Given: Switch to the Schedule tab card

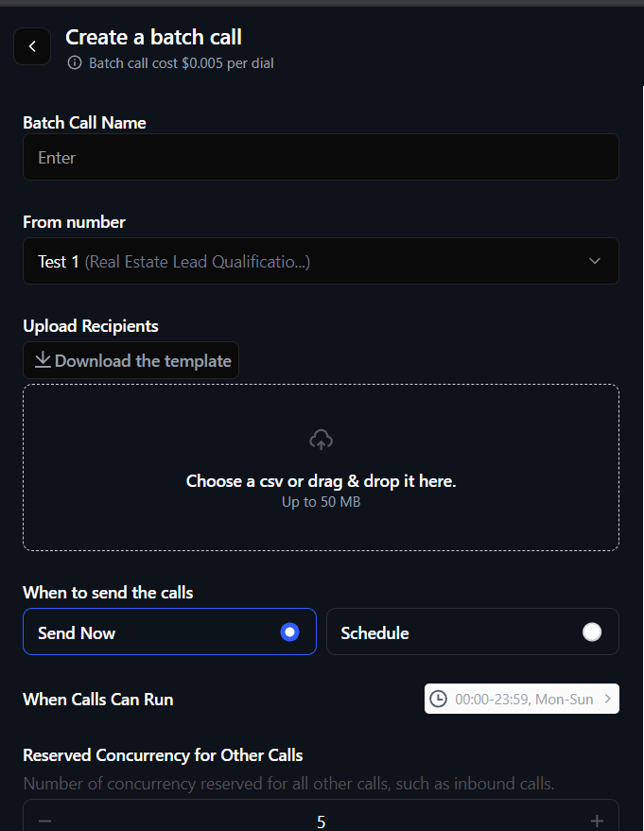Looking at the screenshot, I should click(473, 632).
